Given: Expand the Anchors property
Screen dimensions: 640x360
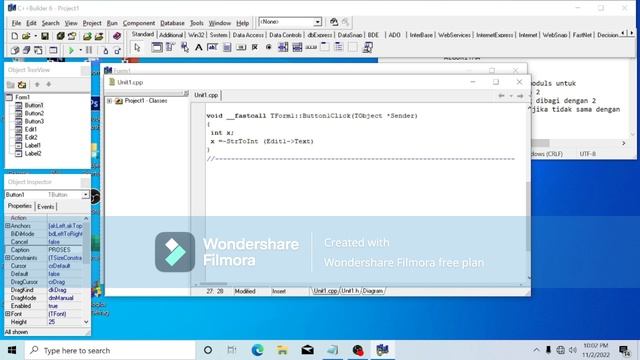Looking at the screenshot, I should pos(7,226).
